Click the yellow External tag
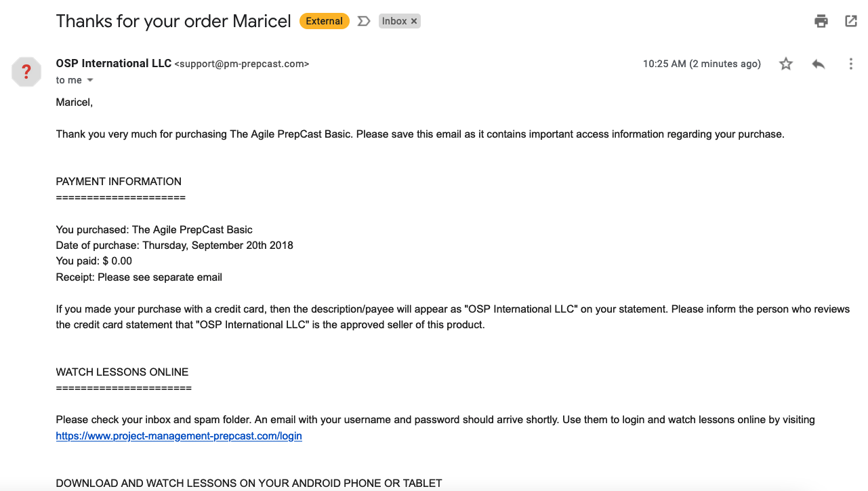 pos(325,21)
